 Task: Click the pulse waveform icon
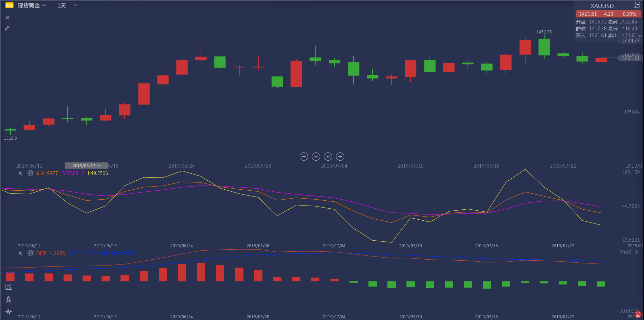(9, 312)
